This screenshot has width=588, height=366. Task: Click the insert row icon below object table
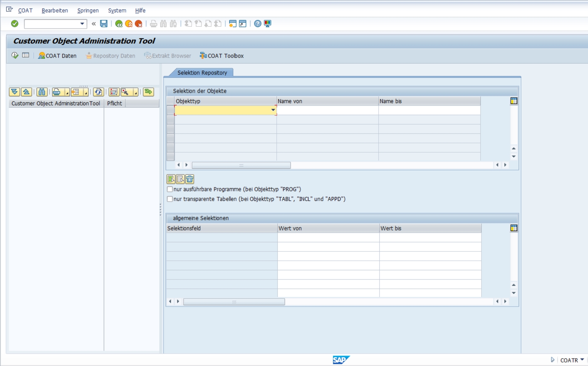pos(171,179)
